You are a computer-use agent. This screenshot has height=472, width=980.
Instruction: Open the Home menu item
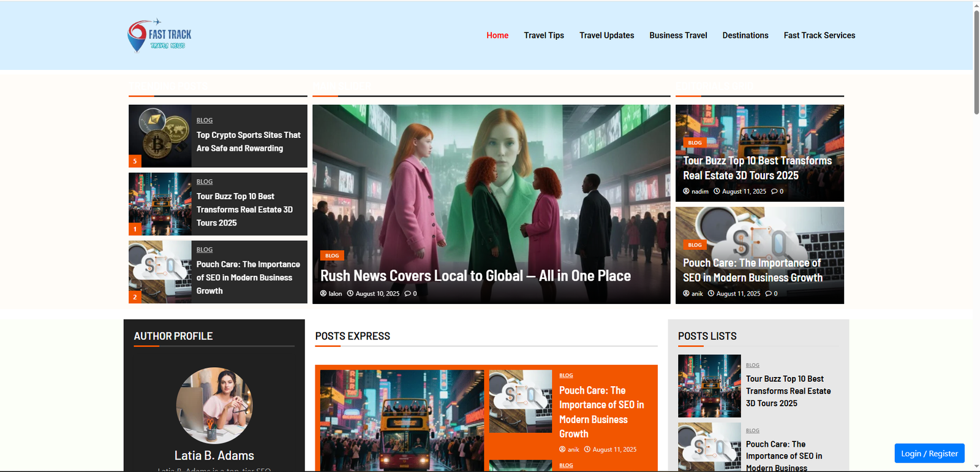497,36
